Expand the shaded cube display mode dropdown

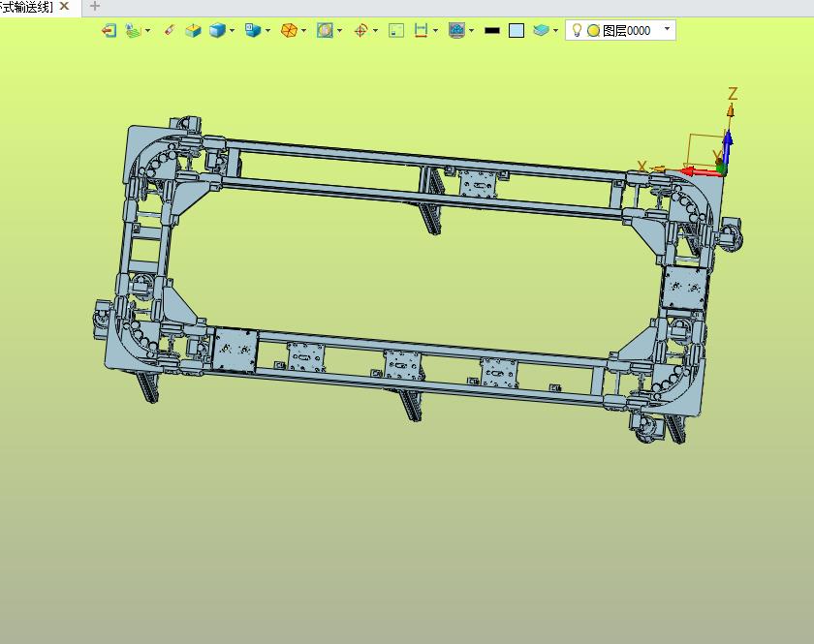[x=232, y=31]
